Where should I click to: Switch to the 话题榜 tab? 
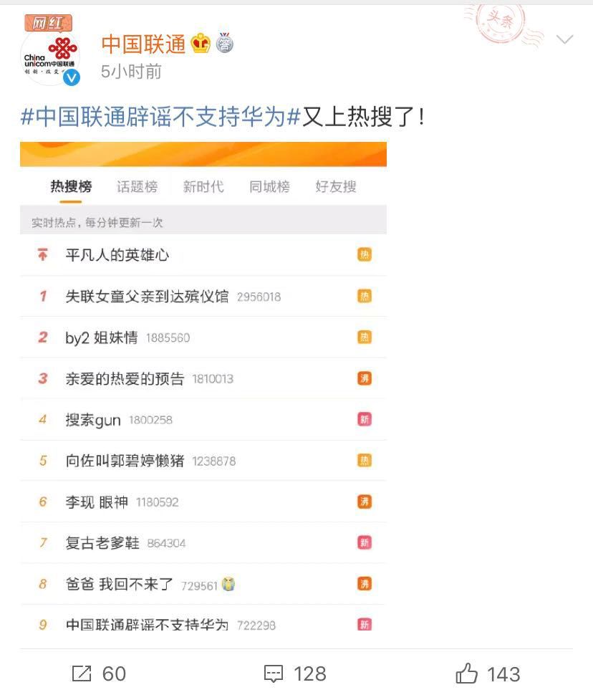(137, 186)
